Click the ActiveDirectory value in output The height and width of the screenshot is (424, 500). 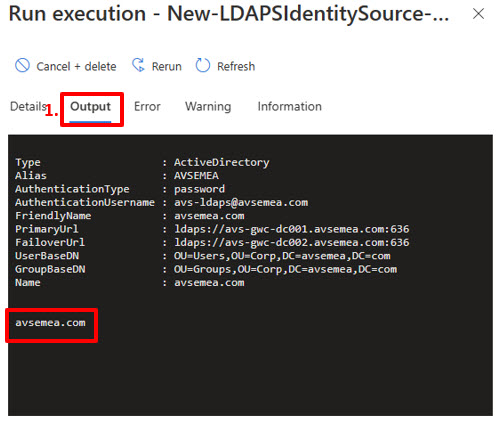221,162
